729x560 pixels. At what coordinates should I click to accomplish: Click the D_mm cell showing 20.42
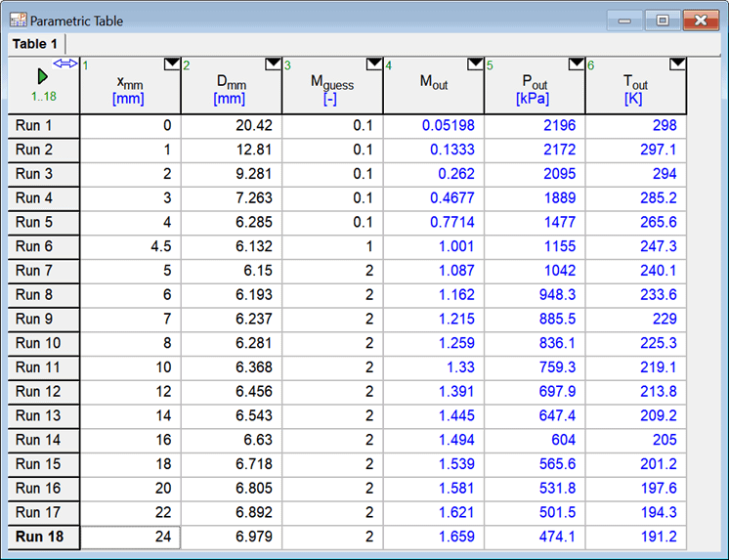click(232, 126)
